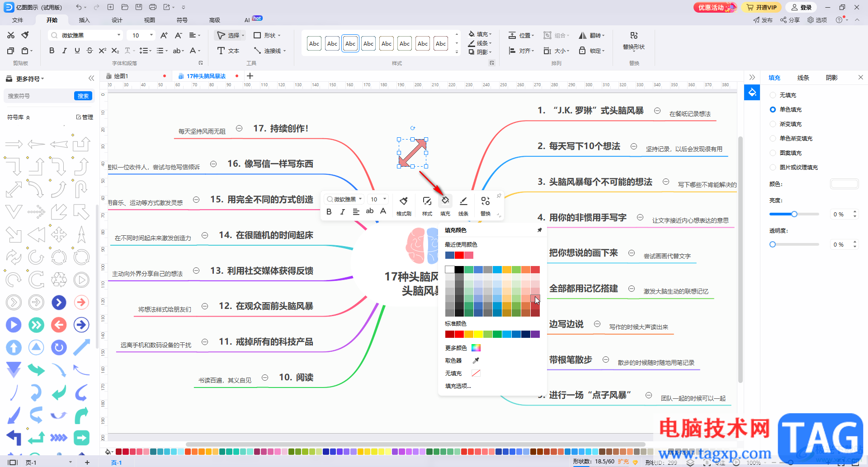Add a new document tab with plus icon
Screen dimensions: 868x467
point(250,76)
